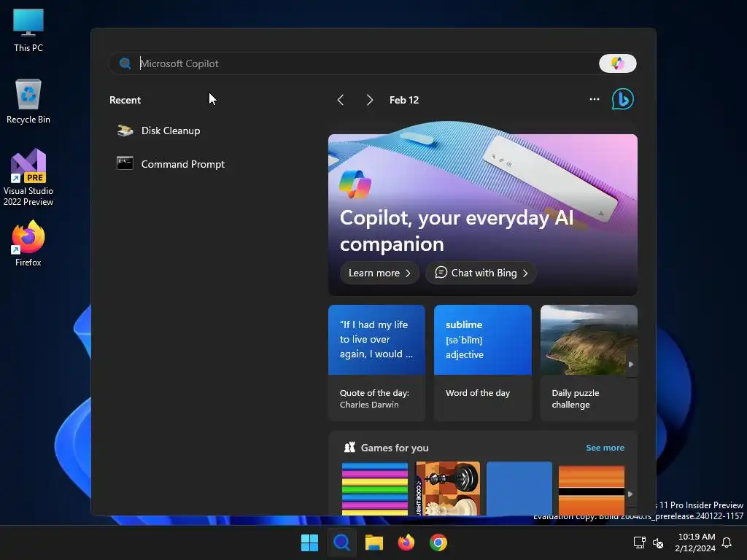This screenshot has width=747, height=560.
Task: Click the Command Prompt icon in Recent
Action: pos(125,163)
